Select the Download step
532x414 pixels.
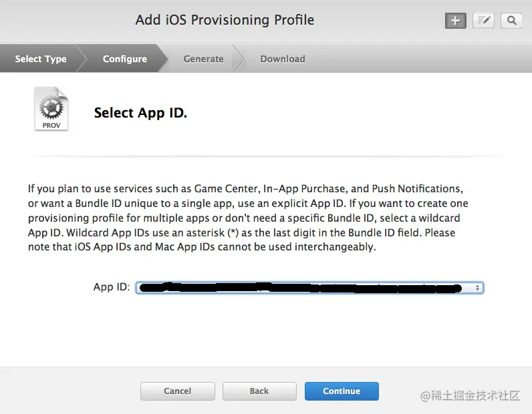tap(283, 59)
